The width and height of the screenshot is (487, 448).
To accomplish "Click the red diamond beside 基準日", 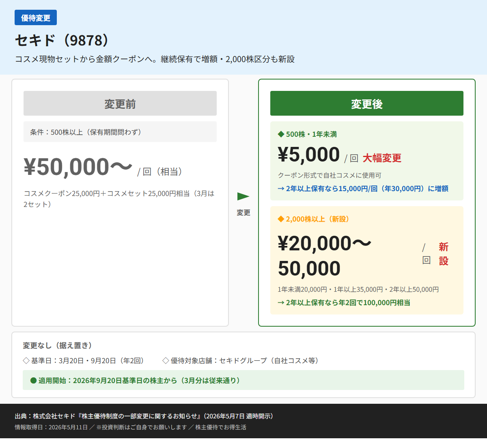I will click(26, 361).
